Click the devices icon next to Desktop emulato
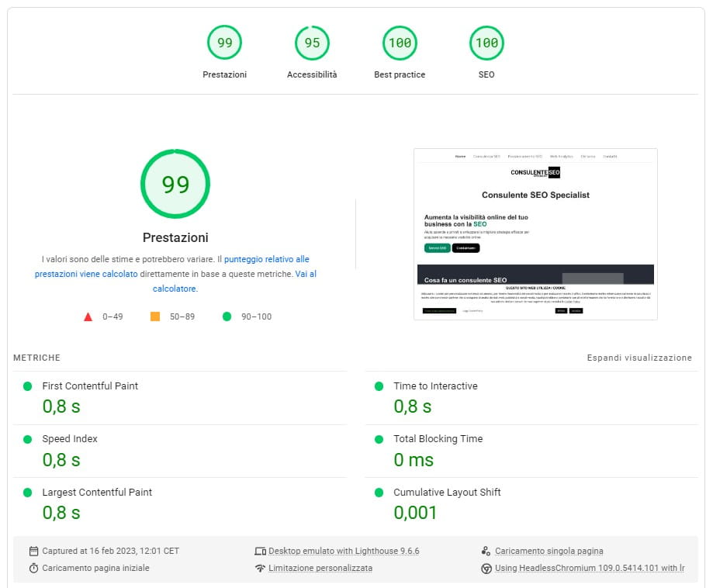The width and height of the screenshot is (713, 588). pos(260,552)
